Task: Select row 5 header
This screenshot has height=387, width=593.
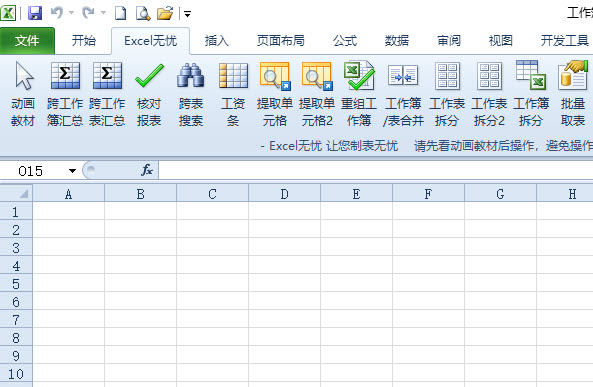Action: pyautogui.click(x=16, y=284)
